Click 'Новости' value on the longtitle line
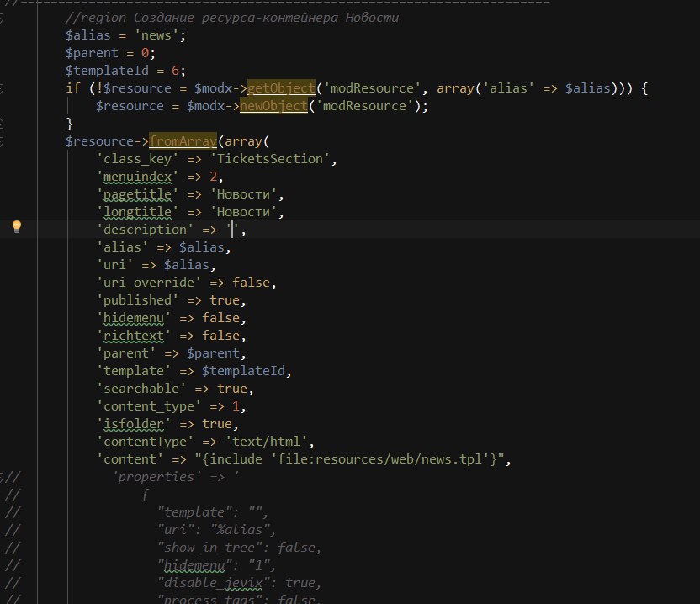Viewport: 700px width, 604px height. 243,212
